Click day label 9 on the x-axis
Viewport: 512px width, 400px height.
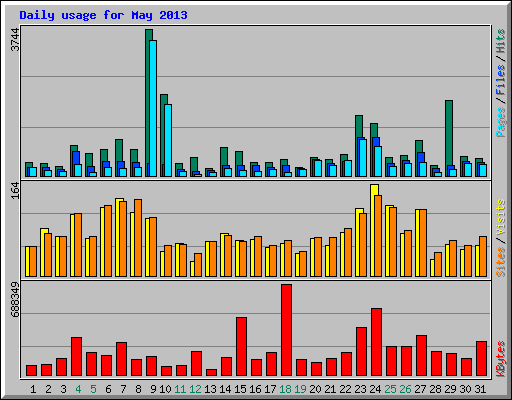[153, 389]
